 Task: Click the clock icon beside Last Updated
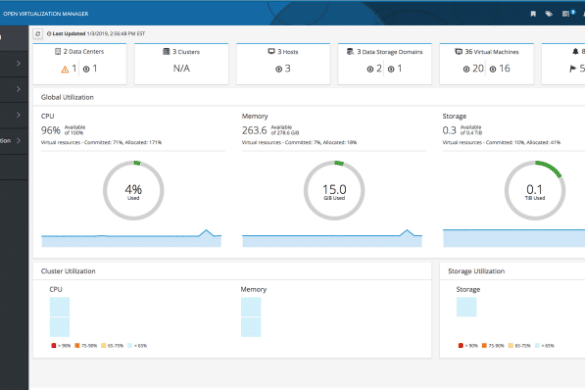pyautogui.click(x=49, y=34)
